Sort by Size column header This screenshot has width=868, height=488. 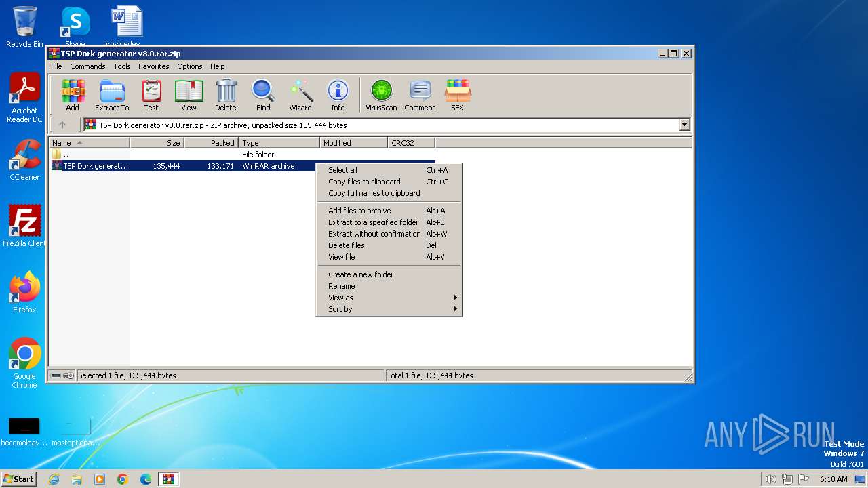click(x=157, y=143)
